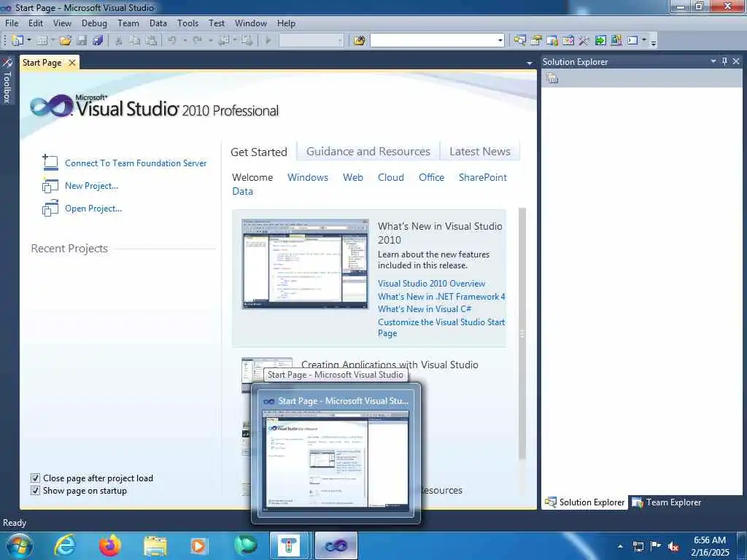
Task: Open the File menu
Action: click(x=12, y=23)
